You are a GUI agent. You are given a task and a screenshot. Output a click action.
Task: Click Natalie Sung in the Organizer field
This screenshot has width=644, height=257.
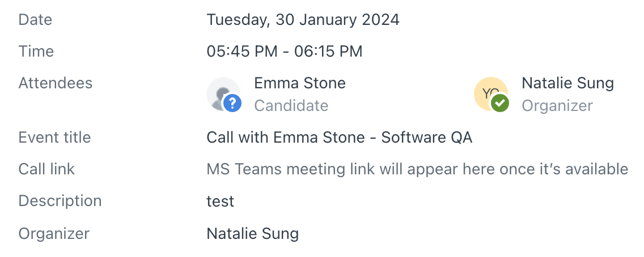coord(253,234)
